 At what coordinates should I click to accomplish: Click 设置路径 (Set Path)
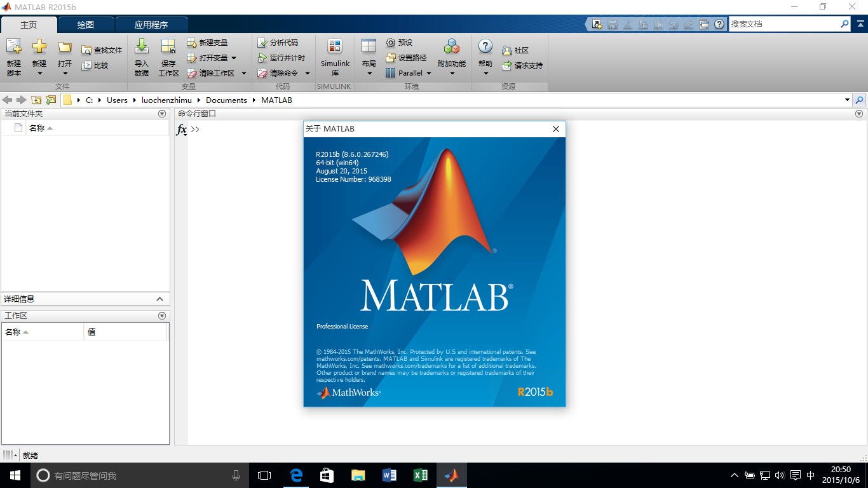click(406, 58)
